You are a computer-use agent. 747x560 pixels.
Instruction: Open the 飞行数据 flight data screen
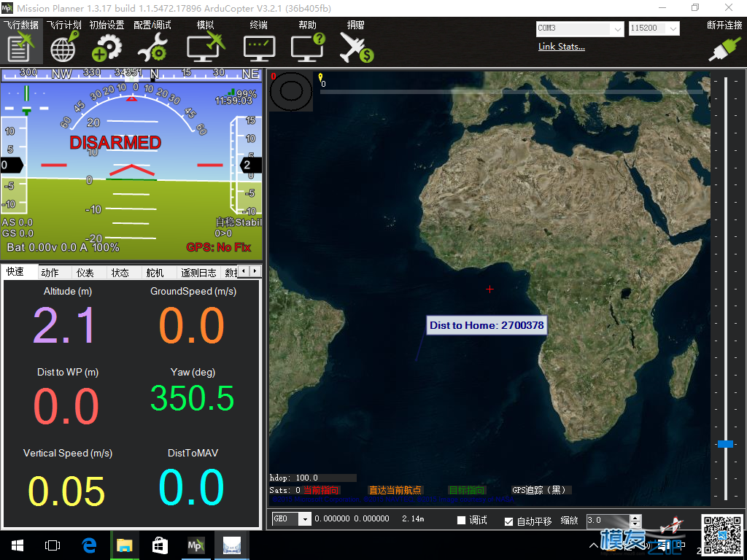(21, 42)
